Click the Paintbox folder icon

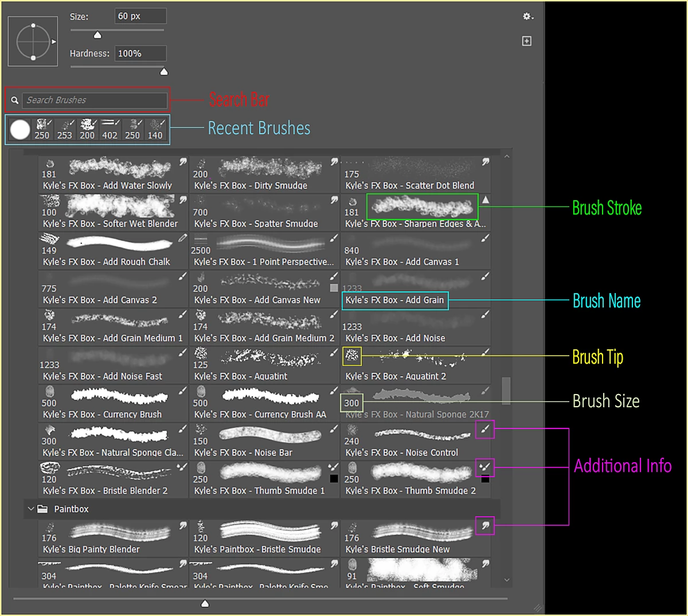42,509
